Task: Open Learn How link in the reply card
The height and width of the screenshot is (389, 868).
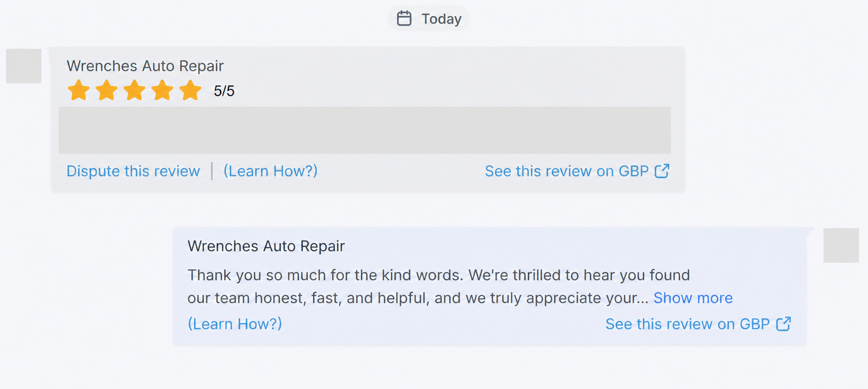Action: (x=235, y=324)
